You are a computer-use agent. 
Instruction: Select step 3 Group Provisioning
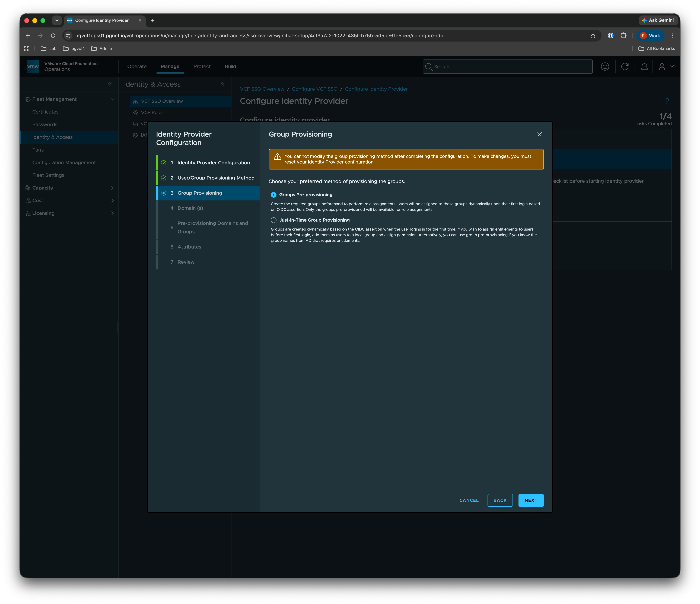(x=208, y=193)
